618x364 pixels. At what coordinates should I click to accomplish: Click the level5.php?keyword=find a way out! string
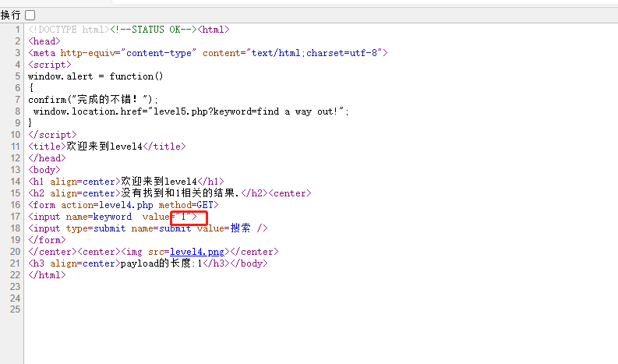(245, 111)
